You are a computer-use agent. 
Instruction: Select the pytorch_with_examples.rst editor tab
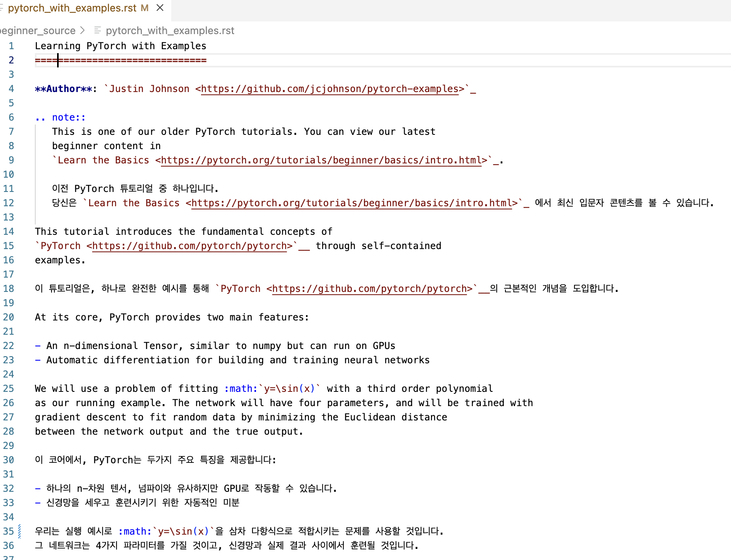[x=78, y=8]
